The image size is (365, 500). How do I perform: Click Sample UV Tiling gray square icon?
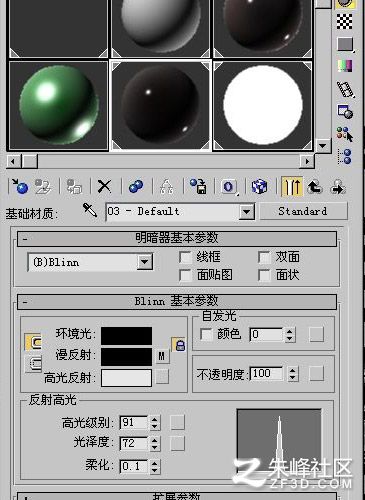tap(345, 44)
